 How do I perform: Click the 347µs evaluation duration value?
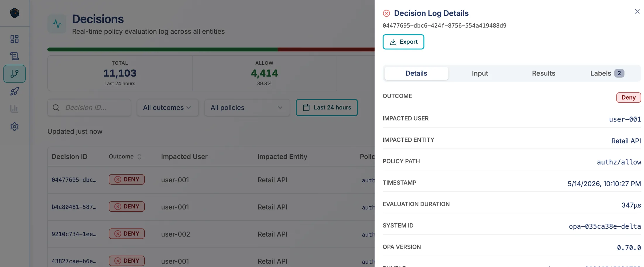631,205
